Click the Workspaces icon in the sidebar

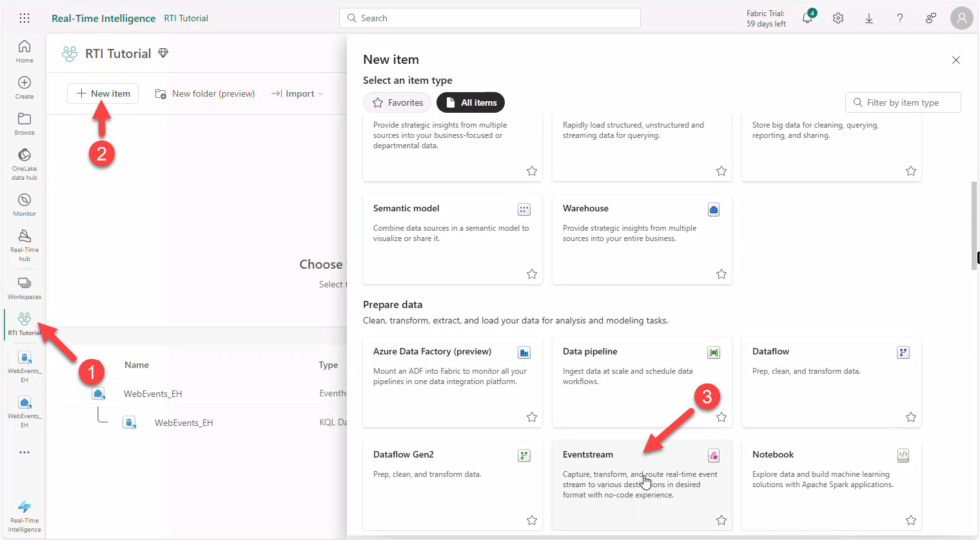pos(24,284)
